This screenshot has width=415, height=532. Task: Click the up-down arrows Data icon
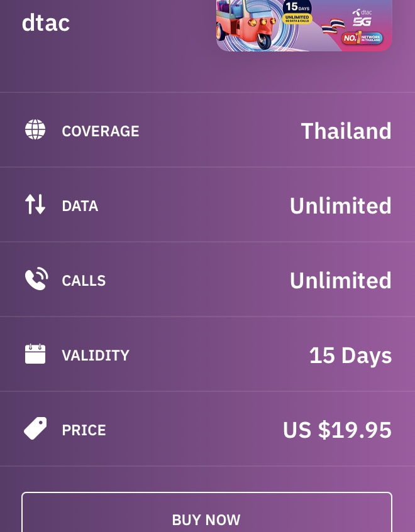pyautogui.click(x=35, y=204)
